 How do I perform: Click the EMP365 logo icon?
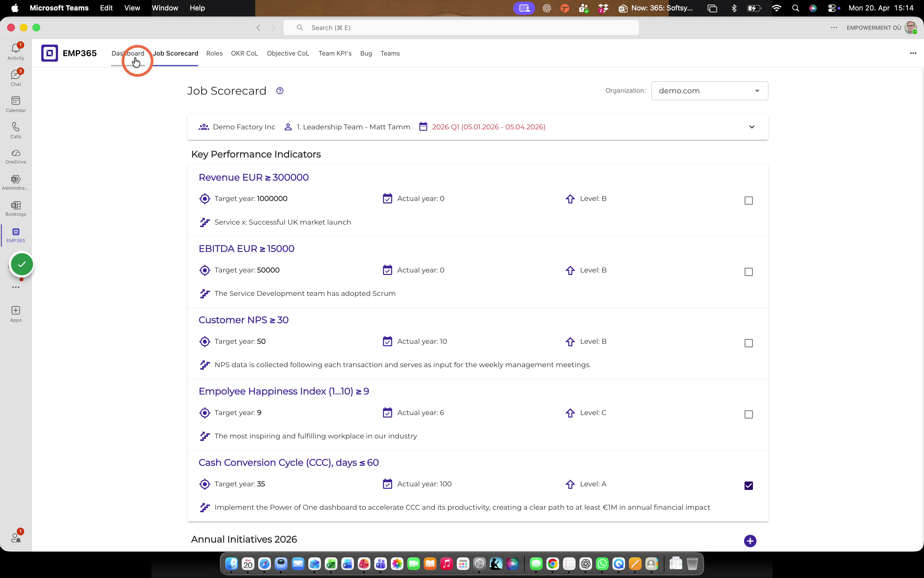50,53
